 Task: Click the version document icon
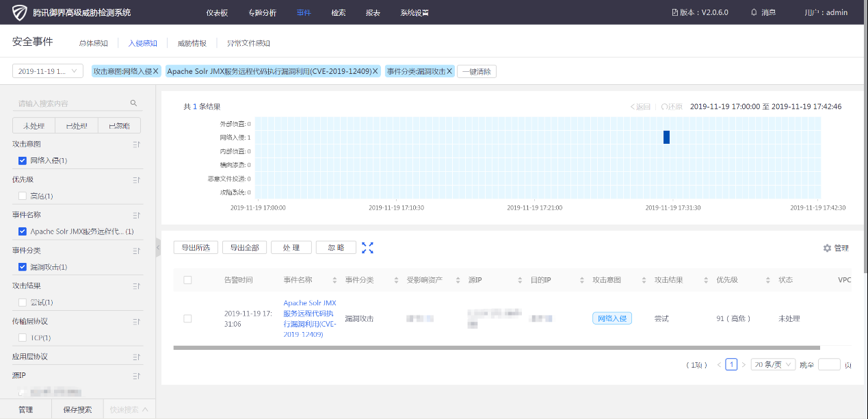(674, 12)
